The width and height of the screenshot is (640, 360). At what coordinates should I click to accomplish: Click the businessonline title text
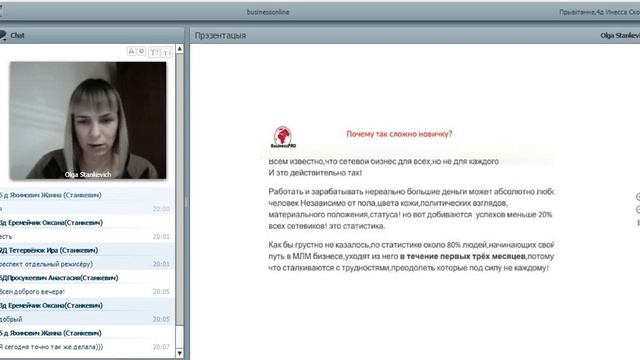[268, 12]
